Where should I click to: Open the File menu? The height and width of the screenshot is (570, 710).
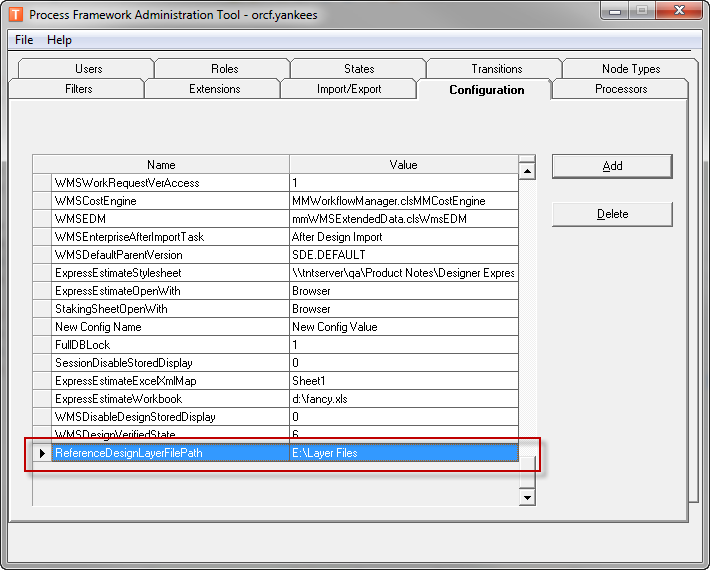[x=24, y=40]
